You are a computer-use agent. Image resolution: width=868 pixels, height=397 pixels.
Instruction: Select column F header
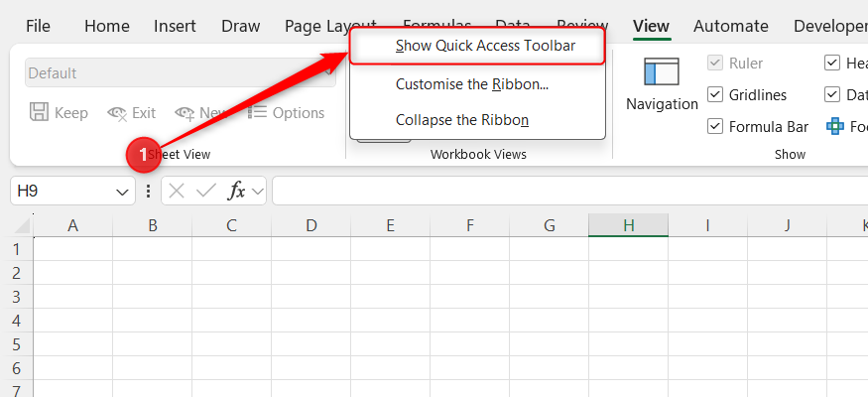coord(469,226)
